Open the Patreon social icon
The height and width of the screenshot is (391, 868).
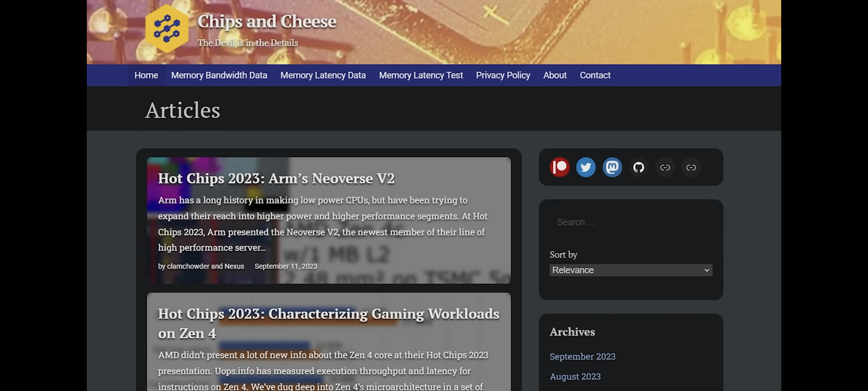pyautogui.click(x=559, y=167)
